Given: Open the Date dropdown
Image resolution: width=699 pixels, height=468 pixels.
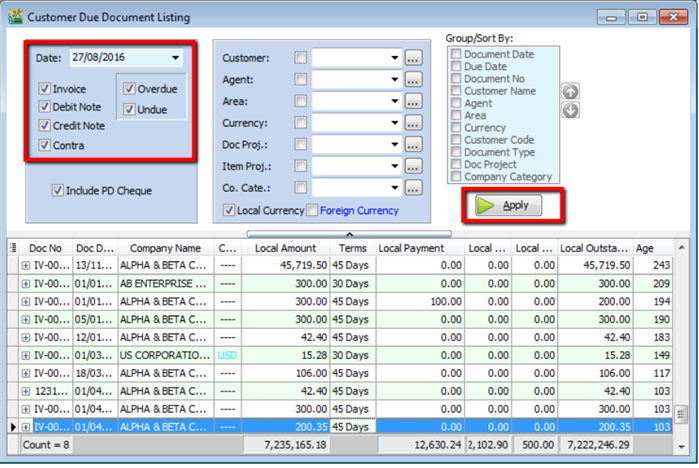Looking at the screenshot, I should coord(176,58).
